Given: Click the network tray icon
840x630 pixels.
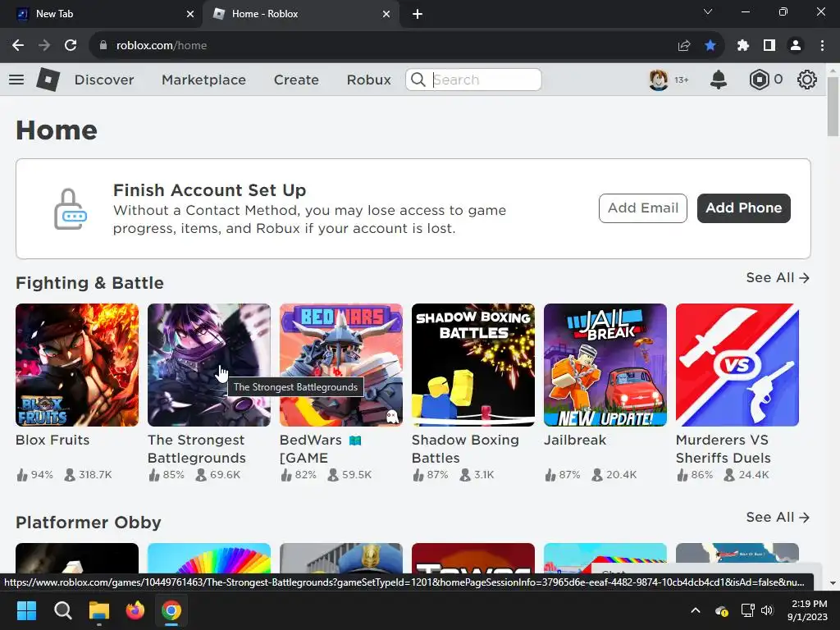Looking at the screenshot, I should pyautogui.click(x=747, y=610).
